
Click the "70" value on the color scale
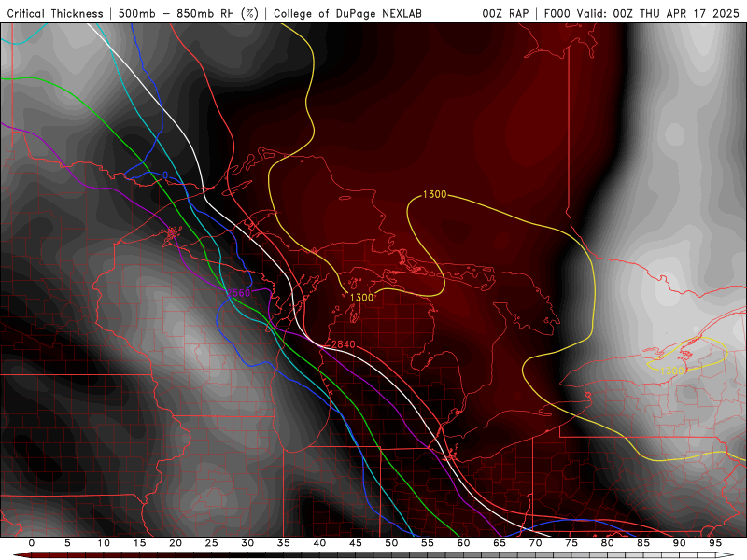point(535,543)
